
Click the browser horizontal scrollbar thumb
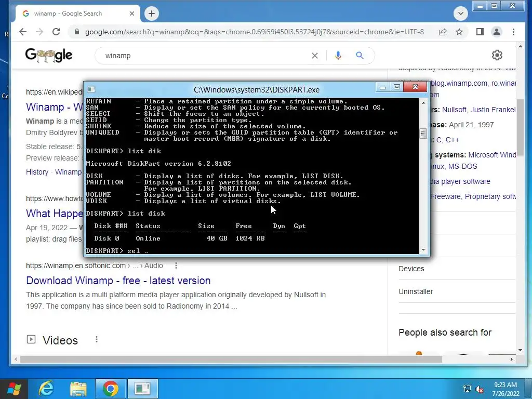pyautogui.click(x=231, y=359)
